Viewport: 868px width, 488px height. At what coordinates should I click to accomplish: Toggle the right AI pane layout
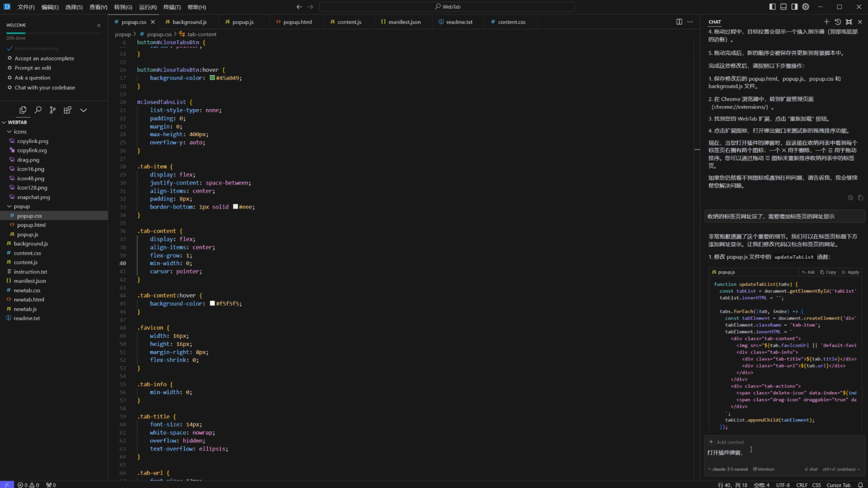click(794, 7)
